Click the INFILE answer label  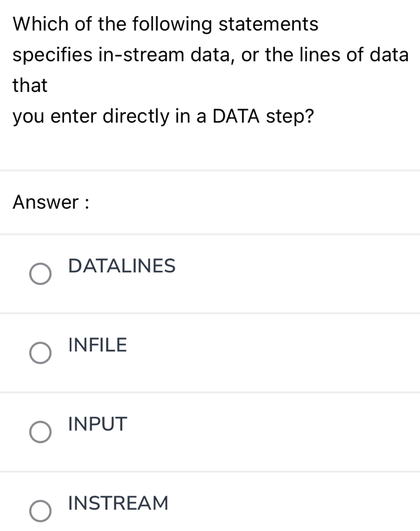coord(96,345)
